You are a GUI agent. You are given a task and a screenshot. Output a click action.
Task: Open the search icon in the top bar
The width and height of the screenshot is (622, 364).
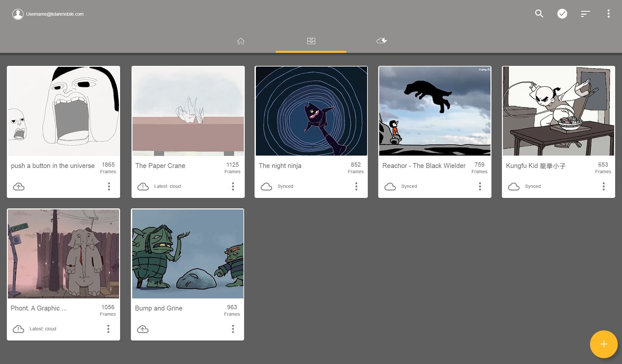pyautogui.click(x=538, y=14)
